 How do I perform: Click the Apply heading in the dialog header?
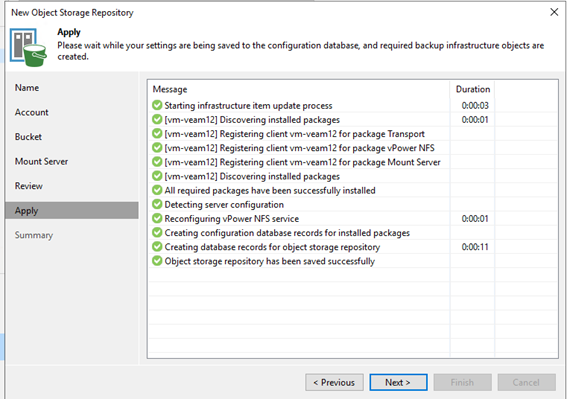pos(69,32)
